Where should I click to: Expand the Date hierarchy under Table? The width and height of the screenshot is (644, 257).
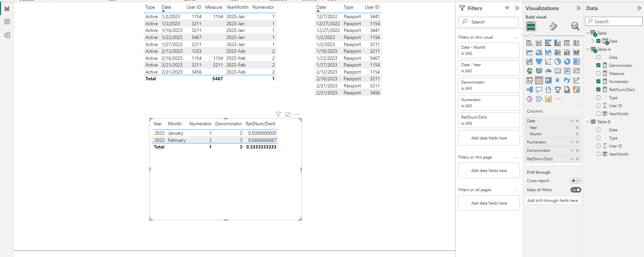click(x=593, y=41)
